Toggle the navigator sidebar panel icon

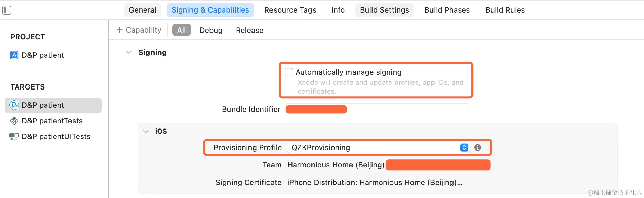point(7,10)
